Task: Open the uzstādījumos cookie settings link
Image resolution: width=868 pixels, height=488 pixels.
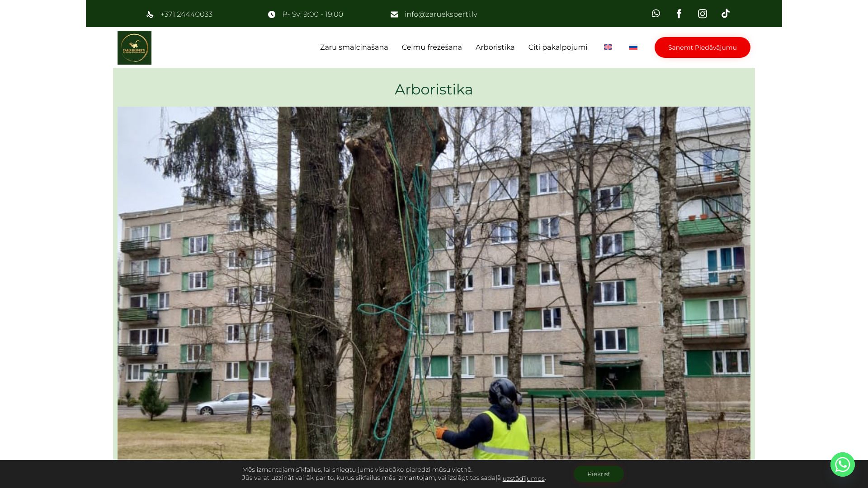Action: point(523,479)
